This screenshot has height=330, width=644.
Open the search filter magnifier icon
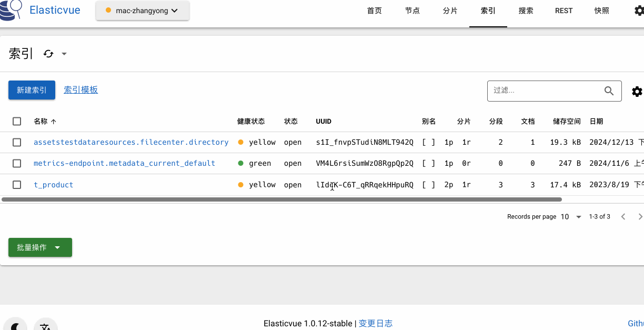tap(609, 91)
